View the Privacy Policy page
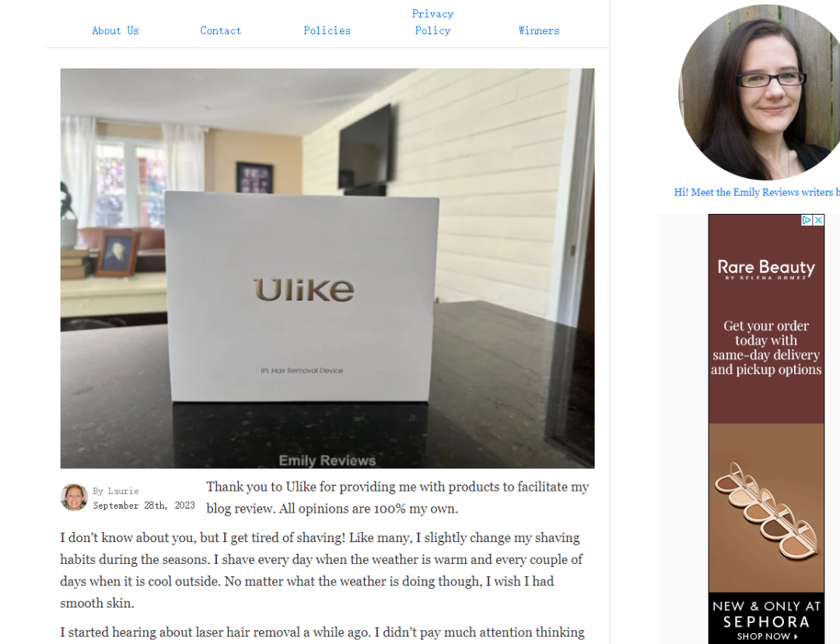This screenshot has height=644, width=840. click(433, 23)
